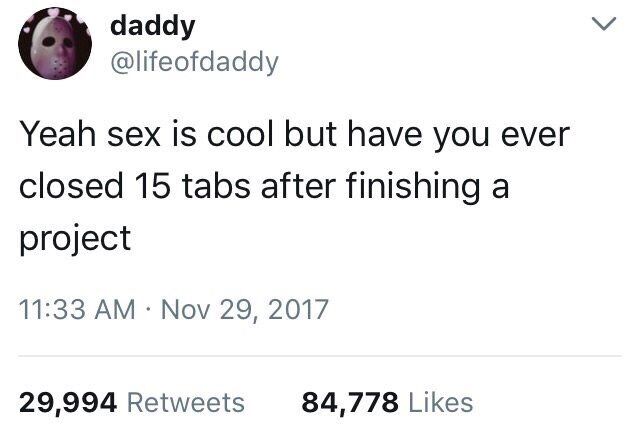Click the number 84,778
Screen dimensions: 640x441
click(x=351, y=402)
